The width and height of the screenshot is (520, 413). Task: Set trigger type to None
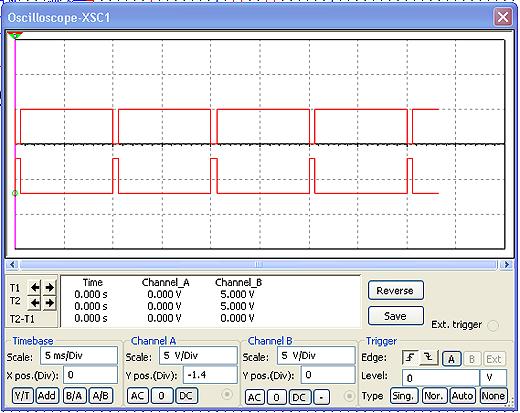(493, 396)
